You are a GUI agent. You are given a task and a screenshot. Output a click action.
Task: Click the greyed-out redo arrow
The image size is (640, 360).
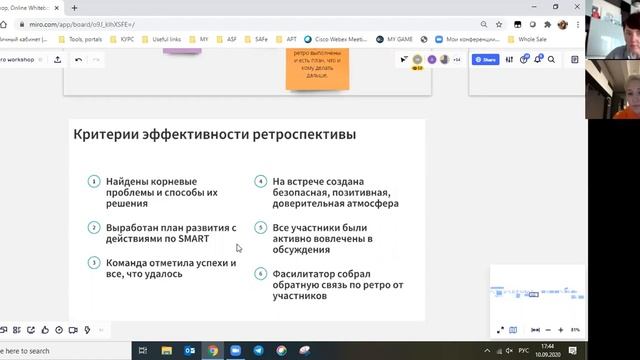[96, 60]
